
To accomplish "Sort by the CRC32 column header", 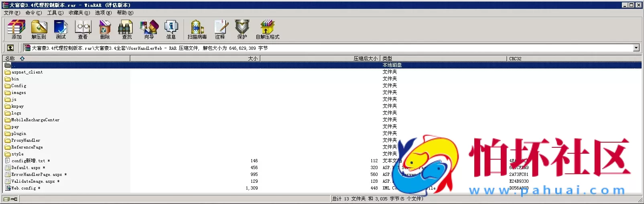I will [515, 59].
